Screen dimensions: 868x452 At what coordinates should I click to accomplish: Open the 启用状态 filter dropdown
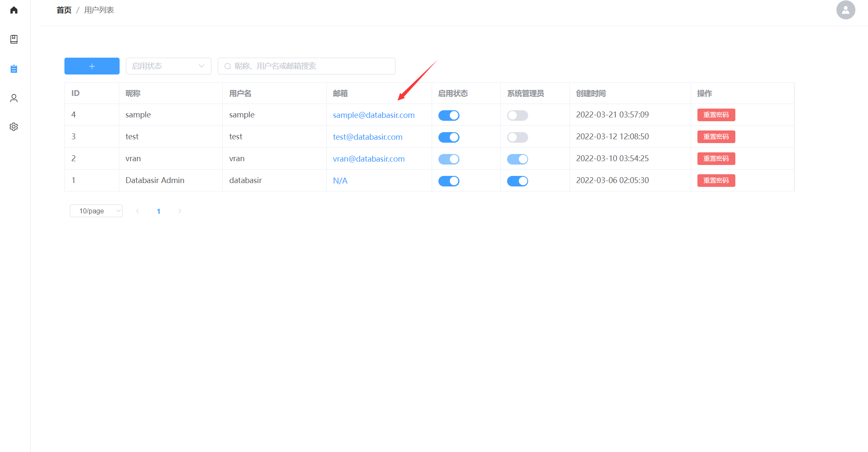coord(168,66)
